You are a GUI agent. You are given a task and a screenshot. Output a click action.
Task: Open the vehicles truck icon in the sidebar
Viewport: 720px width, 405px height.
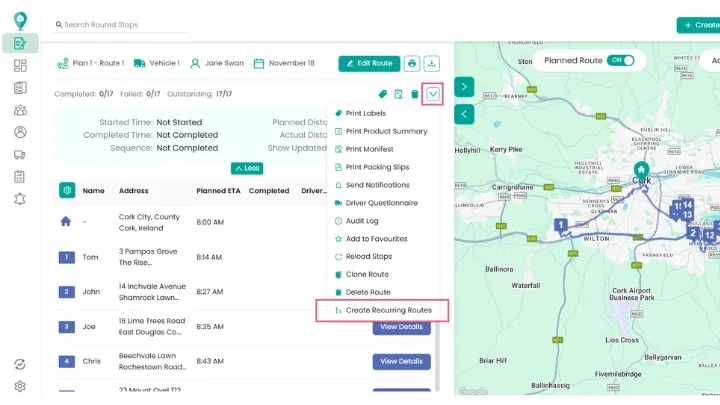[20, 154]
